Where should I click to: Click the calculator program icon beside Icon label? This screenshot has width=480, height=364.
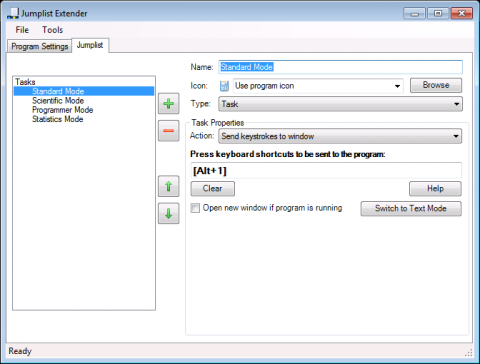(224, 86)
